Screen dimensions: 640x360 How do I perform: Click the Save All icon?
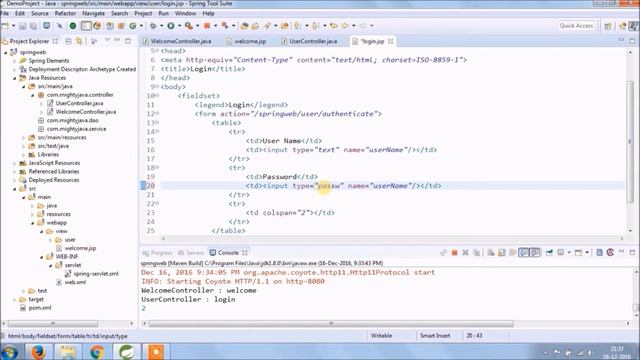pos(33,26)
